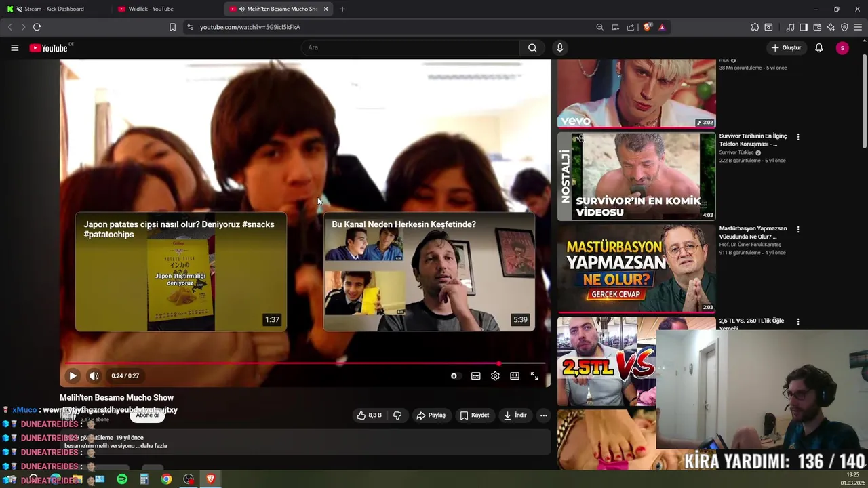Go to the YouTube home logo
Viewport: 868px width, 488px height.
coord(49,47)
